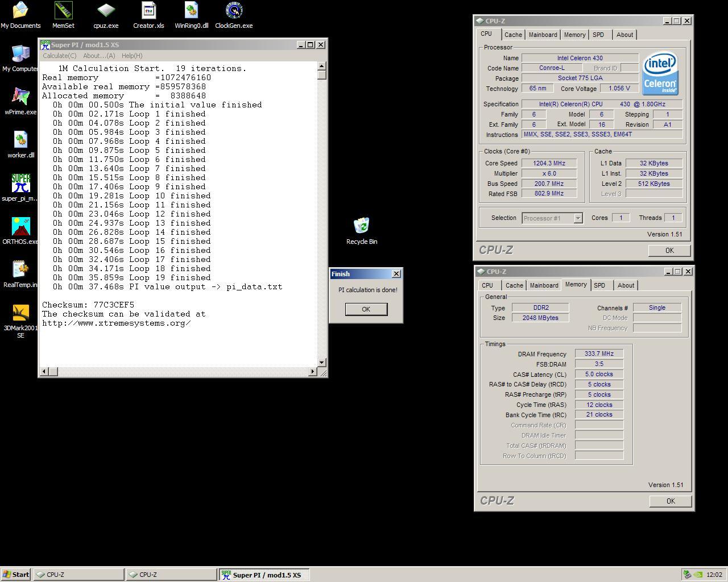Open the Calculate(C) menu
728x582 pixels.
click(60, 56)
